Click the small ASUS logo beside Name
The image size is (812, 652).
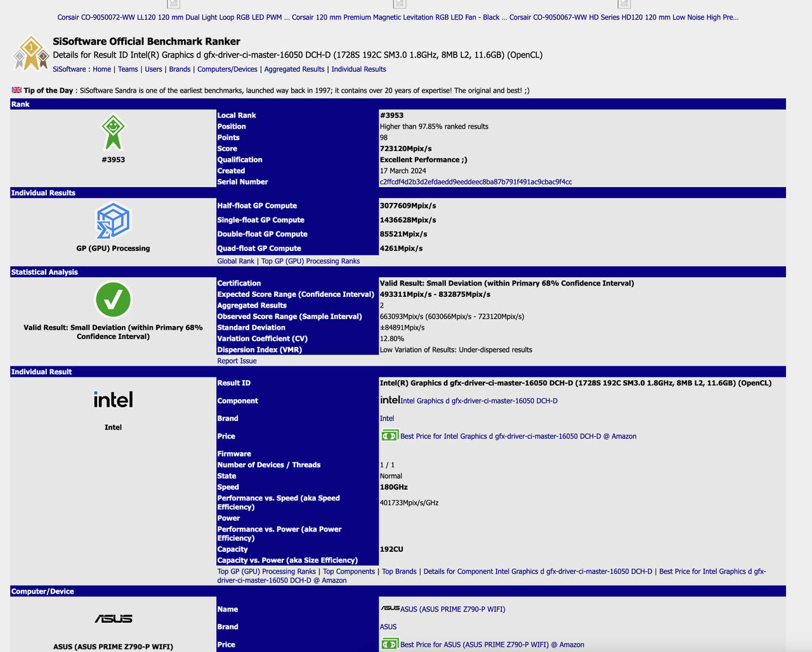(x=390, y=608)
